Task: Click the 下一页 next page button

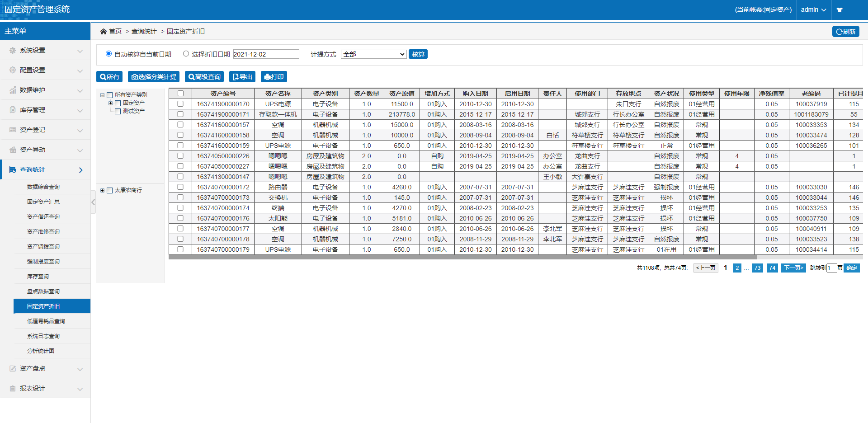Action: (793, 268)
